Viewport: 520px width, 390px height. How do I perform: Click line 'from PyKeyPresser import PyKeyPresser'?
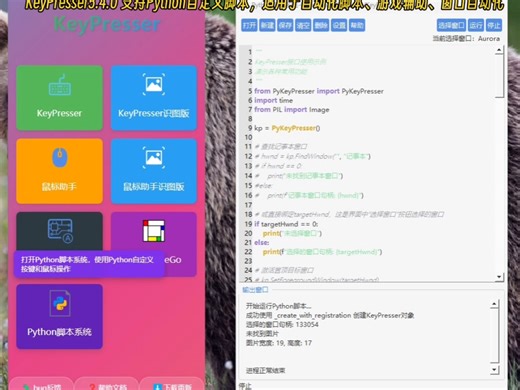point(319,91)
